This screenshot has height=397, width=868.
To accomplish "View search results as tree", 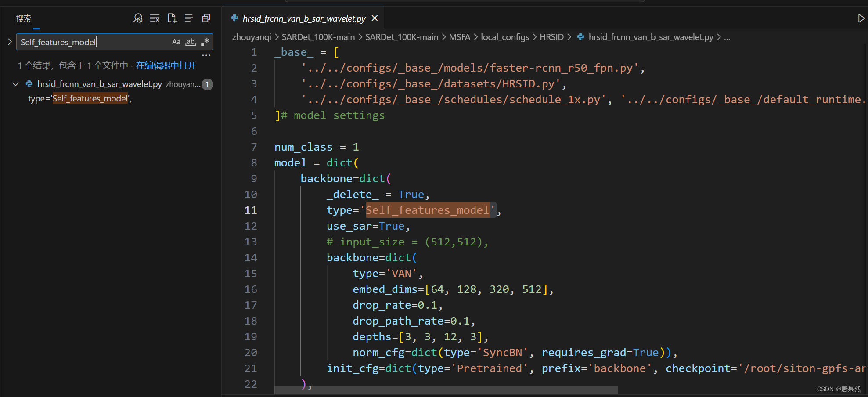I will click(189, 18).
